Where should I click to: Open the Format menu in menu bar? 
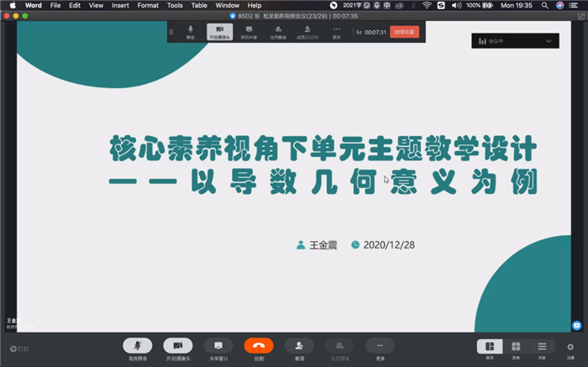click(x=148, y=5)
